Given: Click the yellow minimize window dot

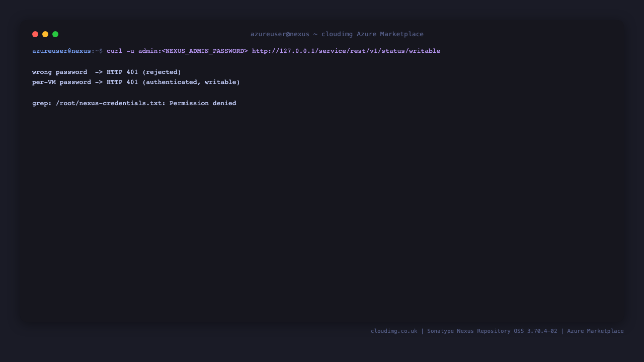Looking at the screenshot, I should pyautogui.click(x=45, y=34).
